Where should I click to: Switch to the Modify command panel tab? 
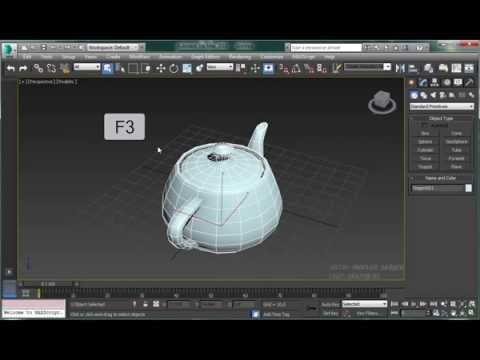[423, 82]
